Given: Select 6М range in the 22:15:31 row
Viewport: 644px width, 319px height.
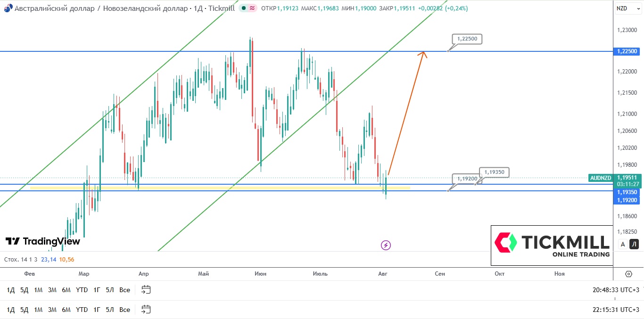Looking at the screenshot, I should click(66, 310).
